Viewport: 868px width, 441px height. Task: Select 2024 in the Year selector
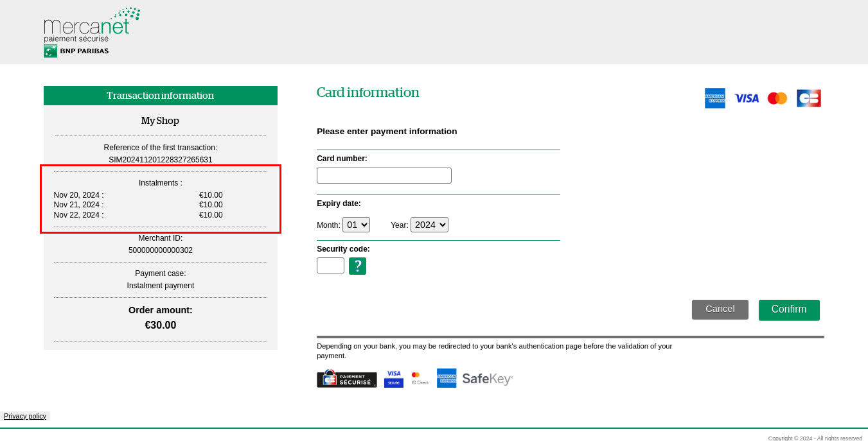[x=429, y=224]
